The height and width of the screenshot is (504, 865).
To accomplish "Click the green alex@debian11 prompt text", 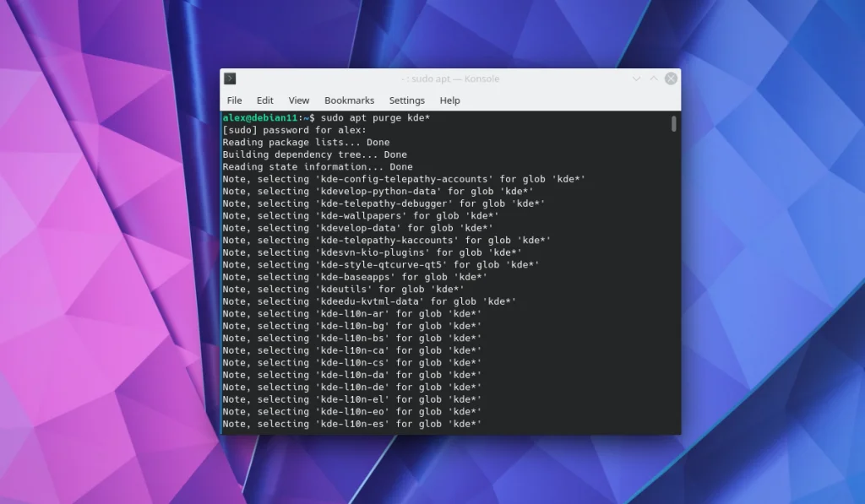I will [258, 117].
